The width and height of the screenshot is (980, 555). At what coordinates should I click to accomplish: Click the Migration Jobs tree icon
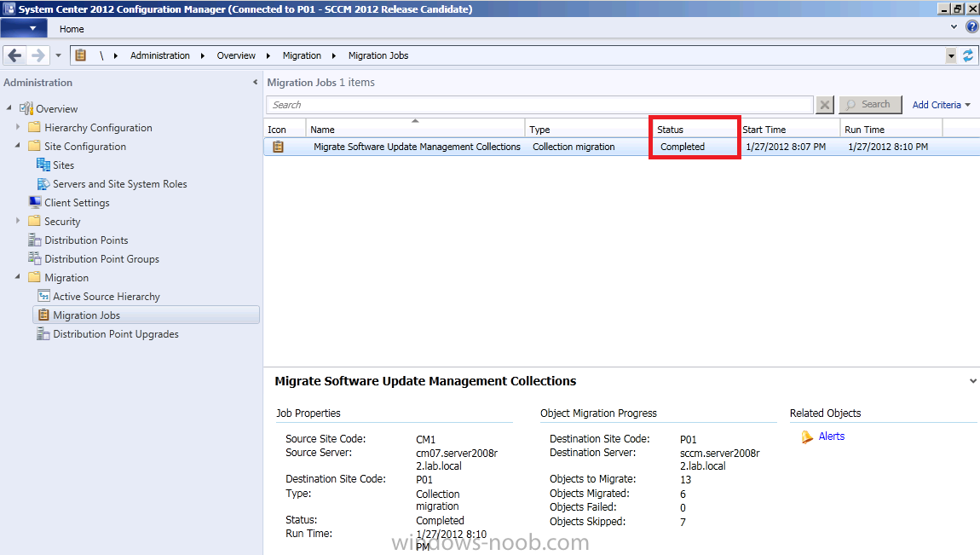click(43, 315)
